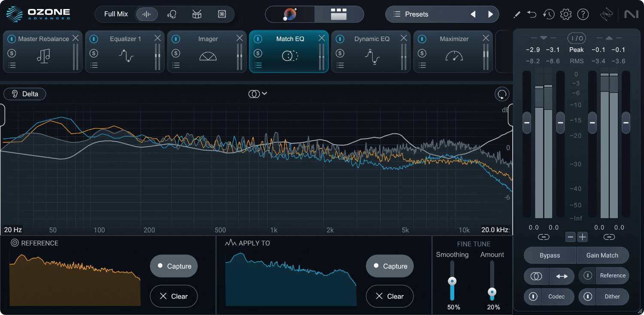The image size is (644, 315).
Task: Open the Ozone settings gear
Action: (x=566, y=14)
